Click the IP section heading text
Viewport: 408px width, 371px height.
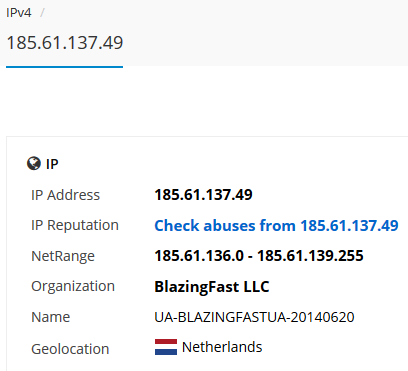point(52,164)
